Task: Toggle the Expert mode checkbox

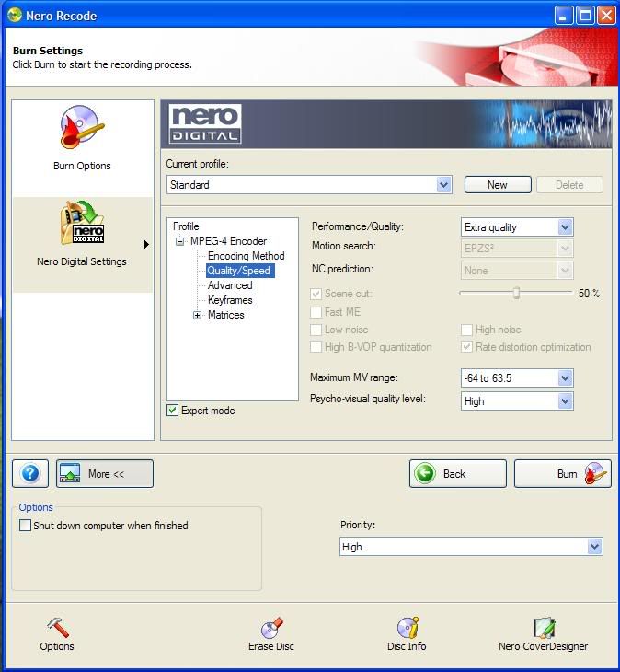Action: (x=172, y=411)
